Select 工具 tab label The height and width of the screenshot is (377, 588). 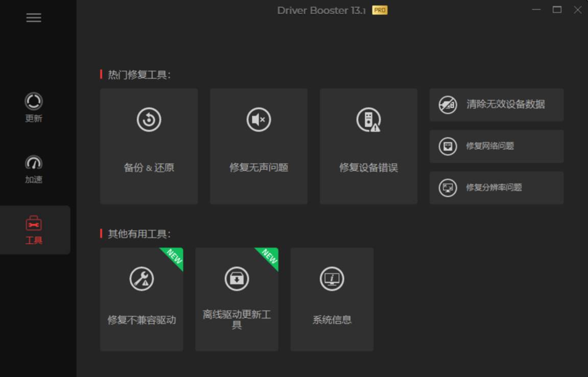pos(34,241)
